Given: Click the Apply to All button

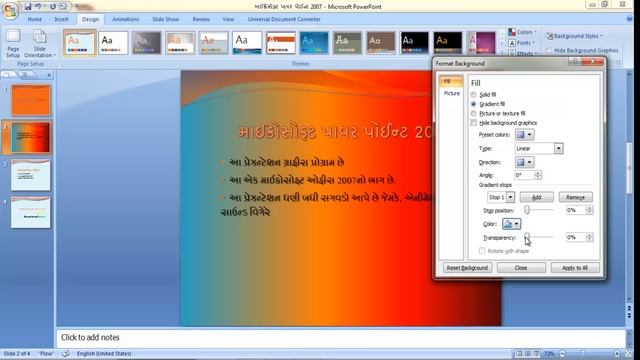Looking at the screenshot, I should pos(575,268).
